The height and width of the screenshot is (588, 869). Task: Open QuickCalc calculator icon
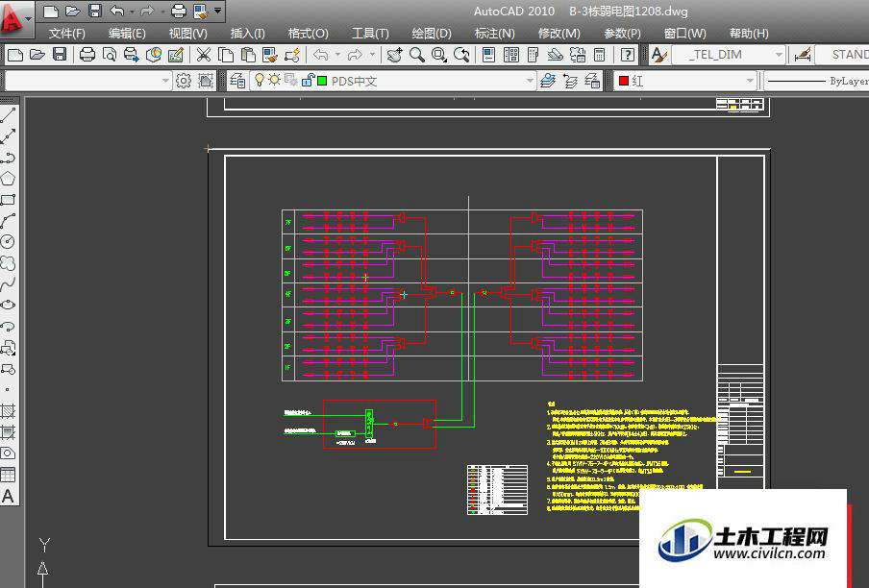click(x=599, y=54)
